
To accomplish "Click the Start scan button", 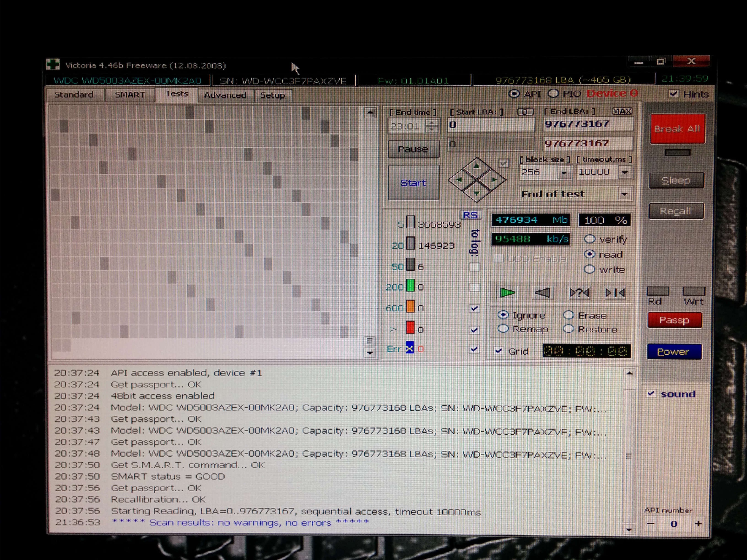I will [413, 183].
